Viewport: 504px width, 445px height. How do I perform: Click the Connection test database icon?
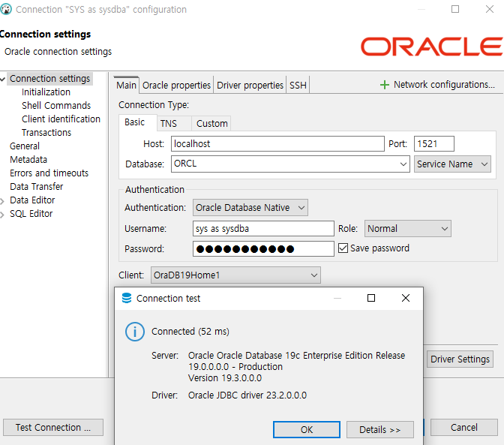pyautogui.click(x=127, y=298)
